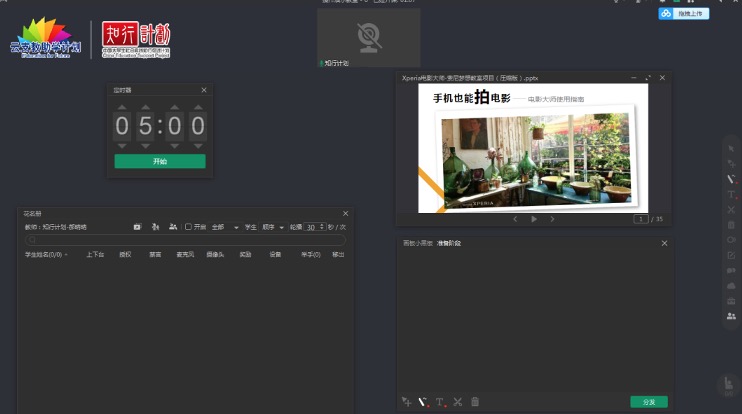742x414 pixels.
Task: Click the 上下台 column header
Action: (95, 255)
